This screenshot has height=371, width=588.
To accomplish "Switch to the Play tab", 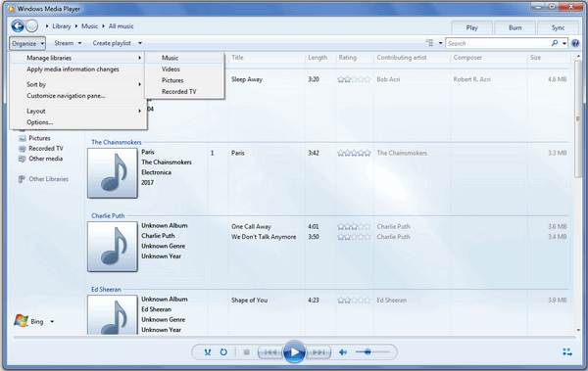I will click(471, 27).
